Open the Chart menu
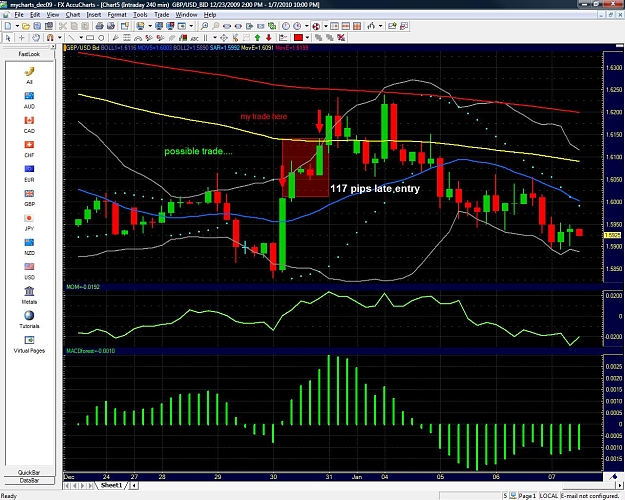 click(x=73, y=15)
